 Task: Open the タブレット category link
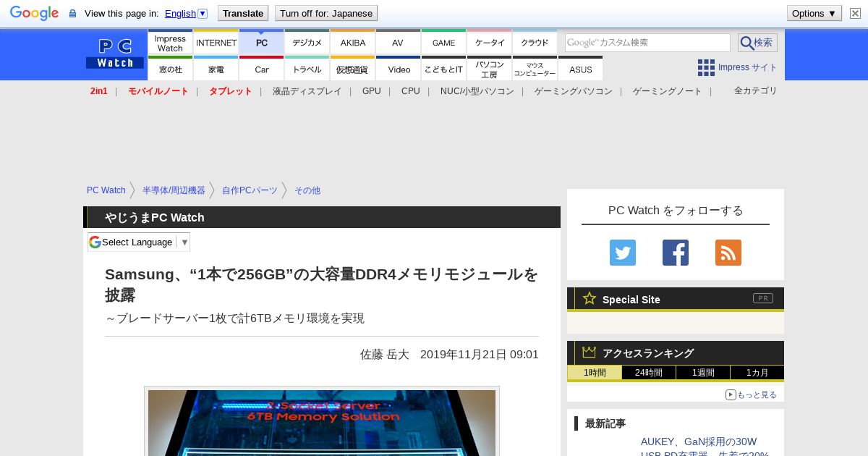click(x=230, y=91)
